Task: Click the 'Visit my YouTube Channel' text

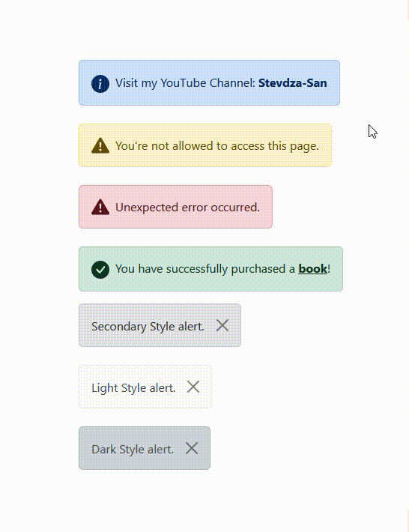Action: tap(185, 83)
